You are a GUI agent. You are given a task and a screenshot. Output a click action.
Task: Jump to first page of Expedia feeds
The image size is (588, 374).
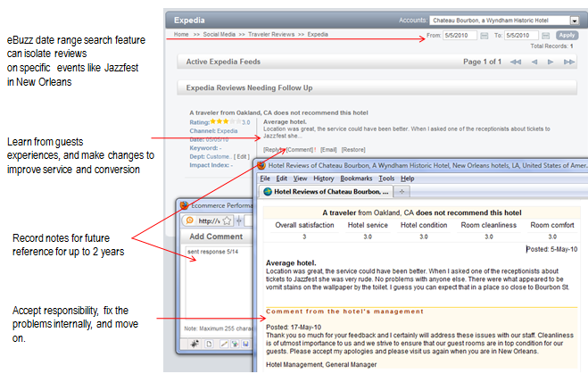516,62
